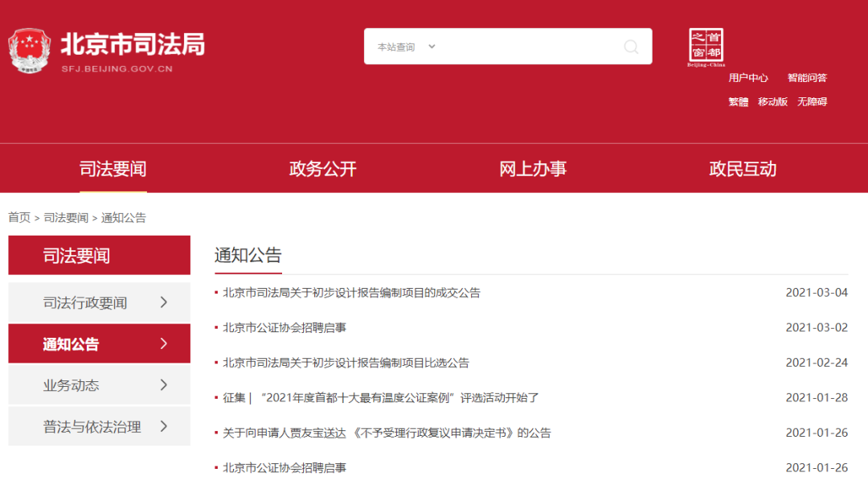The width and height of the screenshot is (868, 485).
Task: Open 2021年度首都十大最有温度公证案例 notice
Action: 381,397
